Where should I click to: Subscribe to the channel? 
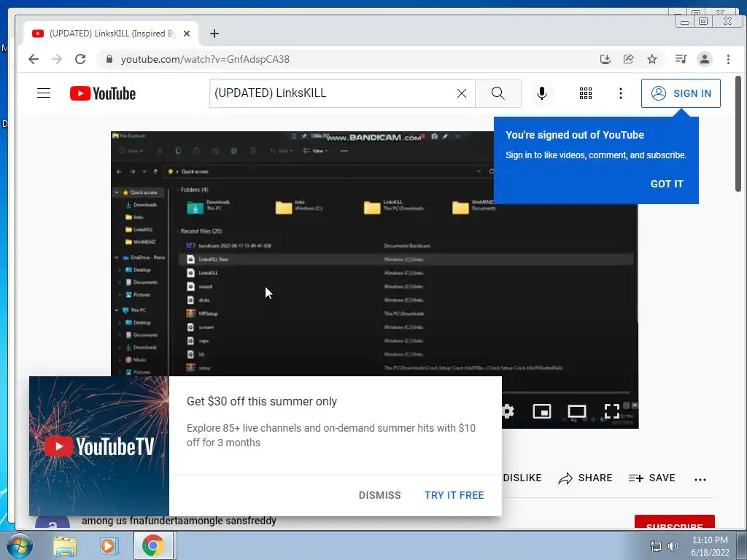[x=674, y=522]
